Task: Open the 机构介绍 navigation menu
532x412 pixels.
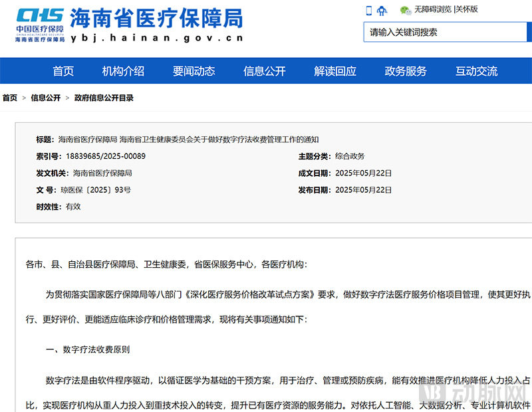Action: pos(123,71)
